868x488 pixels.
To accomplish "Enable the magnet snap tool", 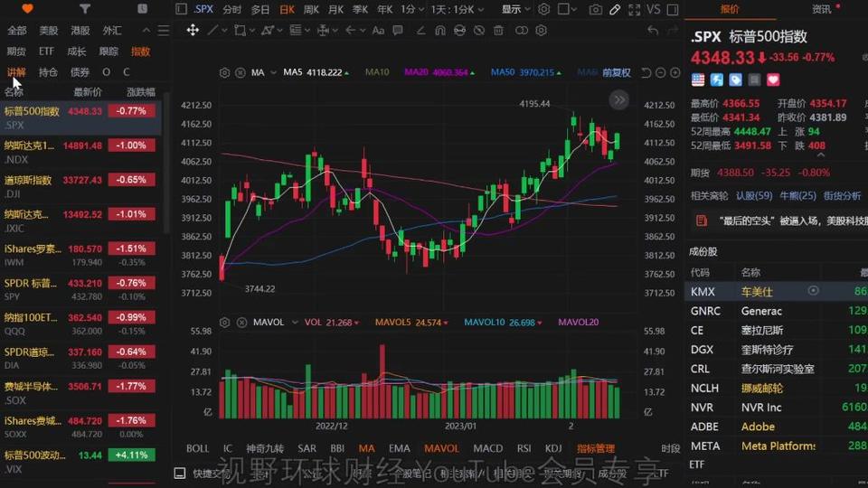I will tap(440, 30).
